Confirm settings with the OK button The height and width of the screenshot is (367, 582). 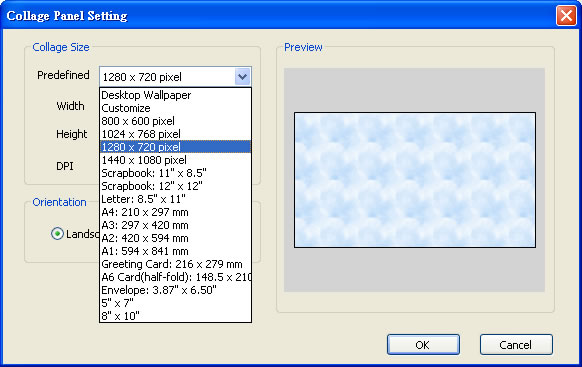point(423,345)
